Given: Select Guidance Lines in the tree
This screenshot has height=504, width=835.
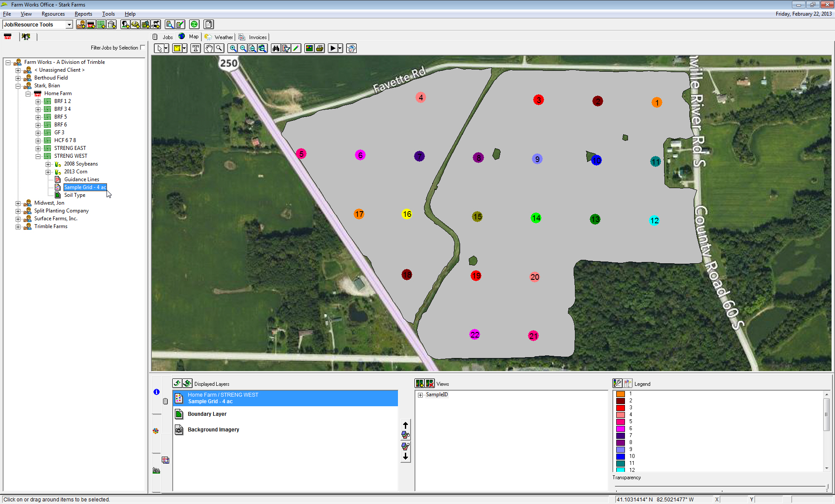Looking at the screenshot, I should click(81, 179).
